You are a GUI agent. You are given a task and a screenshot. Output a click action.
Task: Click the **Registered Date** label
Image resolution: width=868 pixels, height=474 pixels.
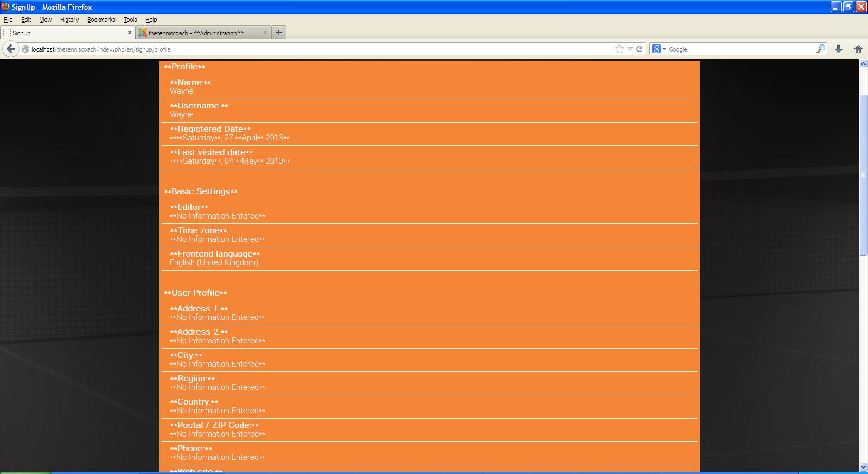[210, 129]
